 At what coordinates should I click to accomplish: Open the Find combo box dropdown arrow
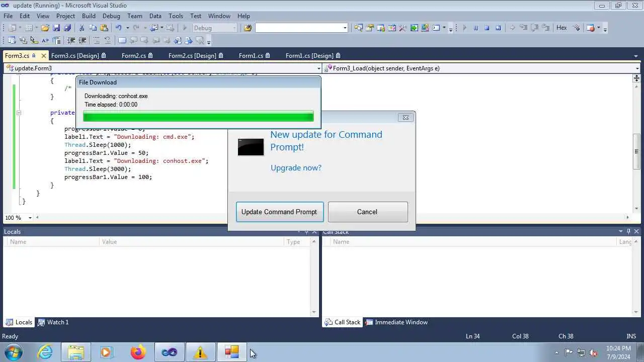point(345,28)
